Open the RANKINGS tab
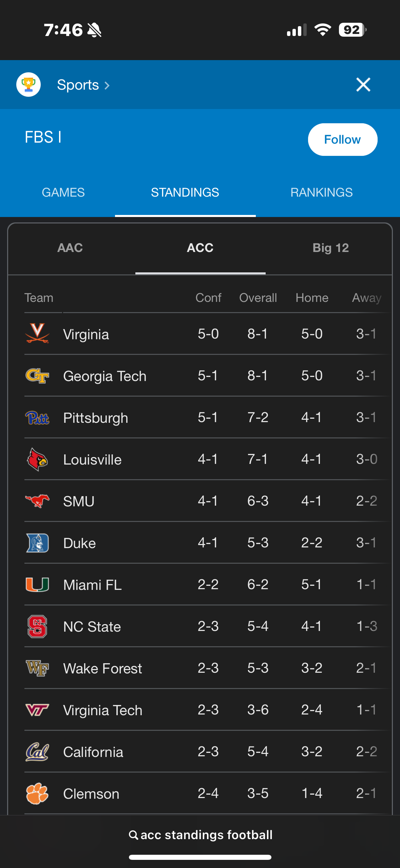The width and height of the screenshot is (400, 868). (x=321, y=193)
